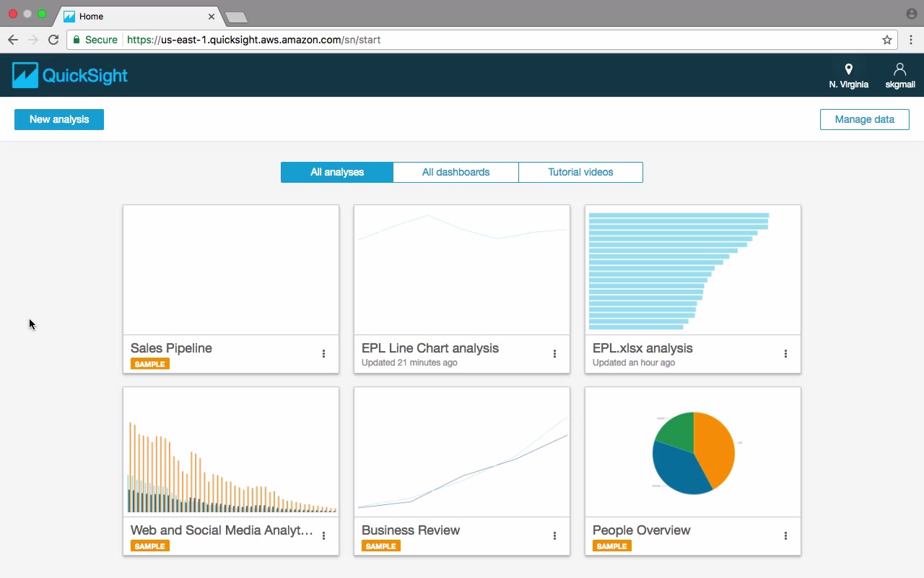Open the Web and Social Media Analytics thumbnail
Viewport: 924px width, 578px height.
click(x=231, y=452)
